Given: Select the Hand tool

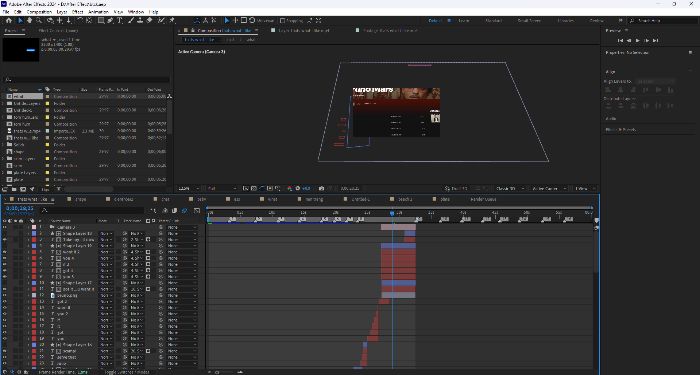Looking at the screenshot, I should [29, 21].
